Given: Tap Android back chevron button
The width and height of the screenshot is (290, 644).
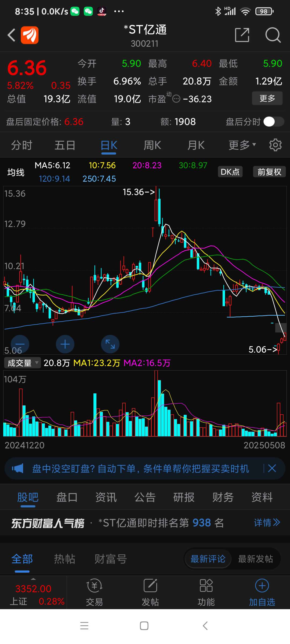Looking at the screenshot, I should (x=205, y=626).
